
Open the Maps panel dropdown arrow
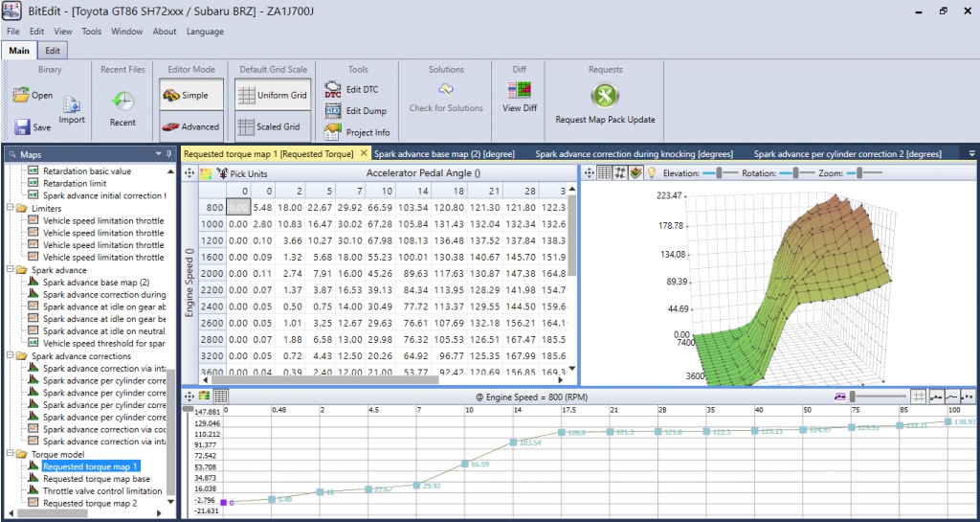click(x=159, y=154)
